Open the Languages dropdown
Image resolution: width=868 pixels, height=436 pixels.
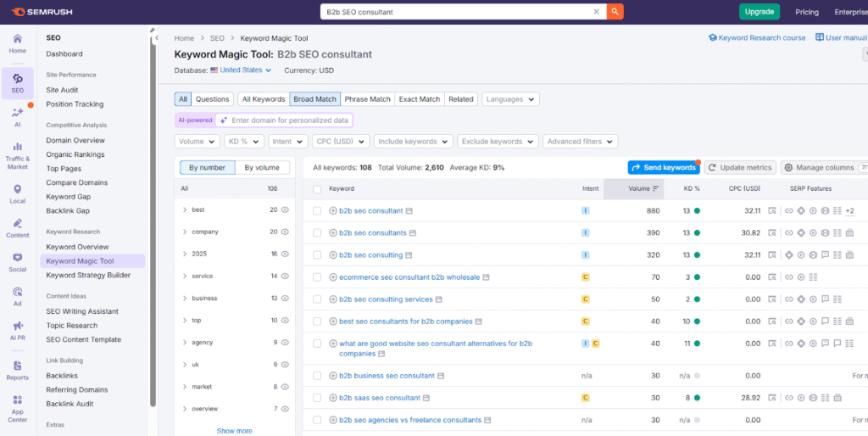(x=510, y=99)
